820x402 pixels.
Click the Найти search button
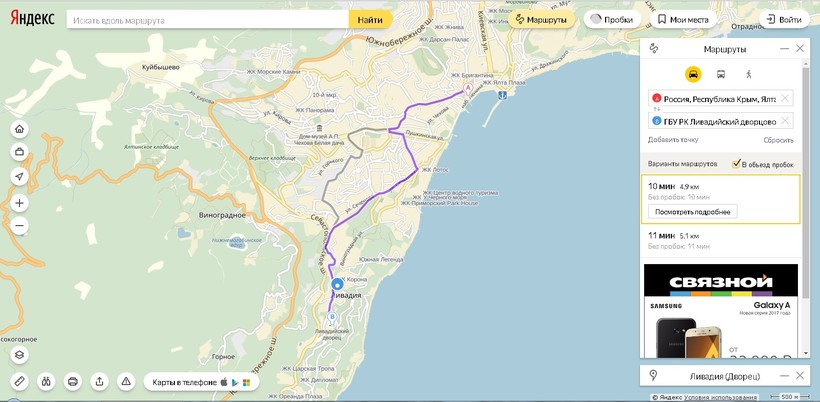click(369, 19)
